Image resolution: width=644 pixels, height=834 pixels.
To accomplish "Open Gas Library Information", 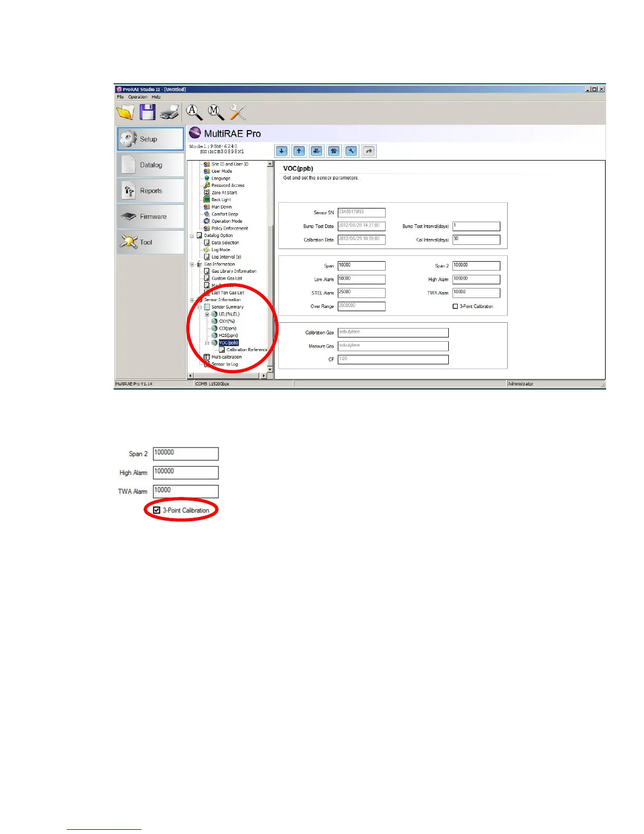I will [x=234, y=271].
